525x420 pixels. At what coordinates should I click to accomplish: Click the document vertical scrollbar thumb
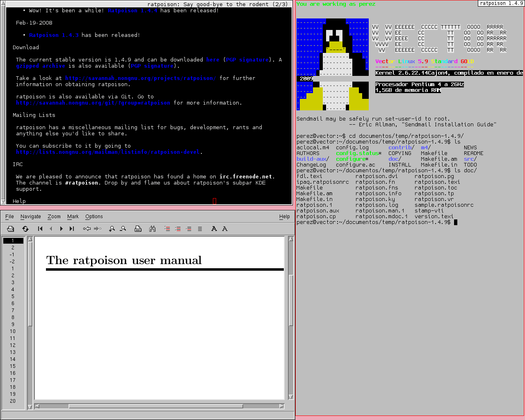pos(291,301)
